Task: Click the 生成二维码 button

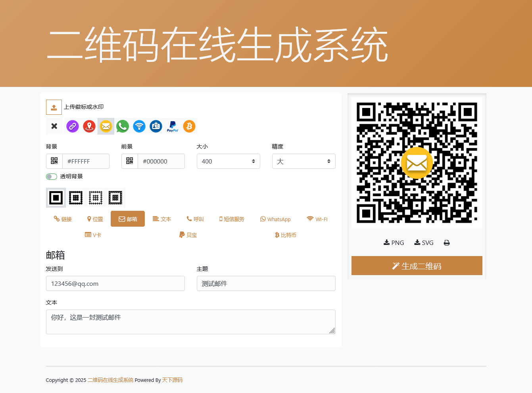Action: [417, 266]
